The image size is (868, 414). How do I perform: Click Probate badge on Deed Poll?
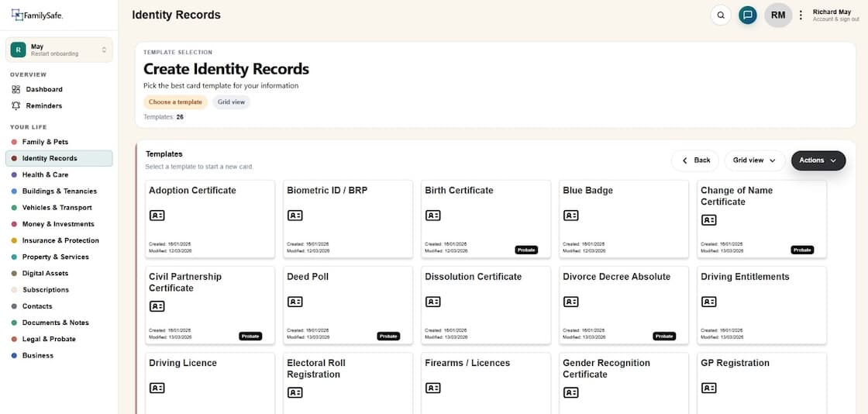tap(388, 336)
